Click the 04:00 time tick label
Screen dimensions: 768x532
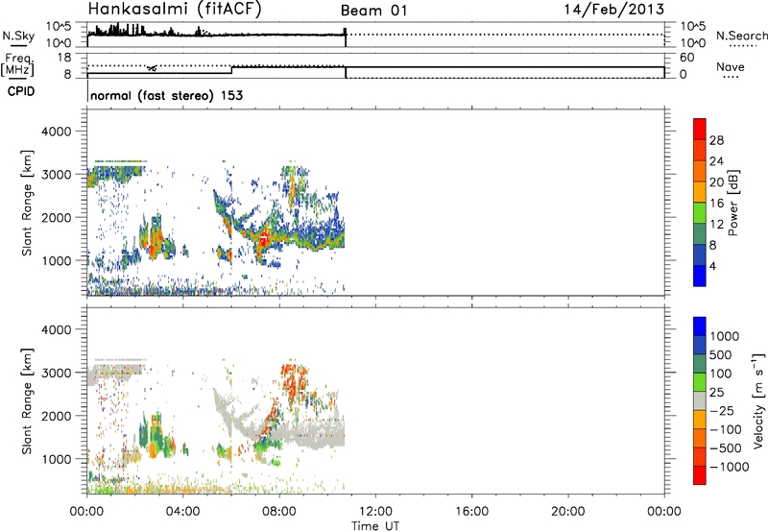(x=182, y=512)
